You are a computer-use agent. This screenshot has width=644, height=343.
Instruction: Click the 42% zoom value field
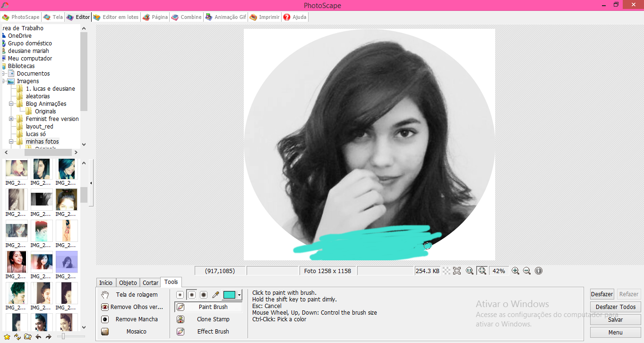[x=498, y=271]
